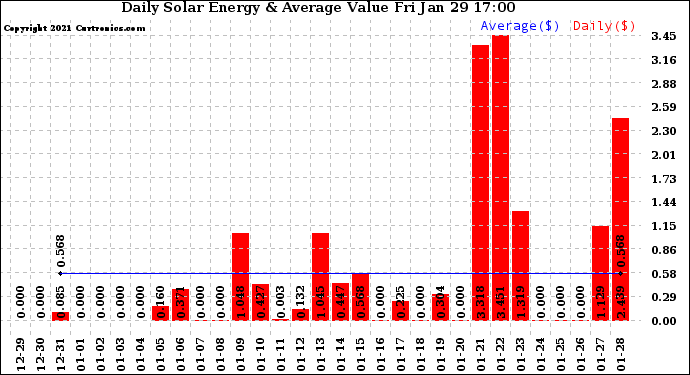Click the 0.000 value label at 01-25

[x=561, y=302]
